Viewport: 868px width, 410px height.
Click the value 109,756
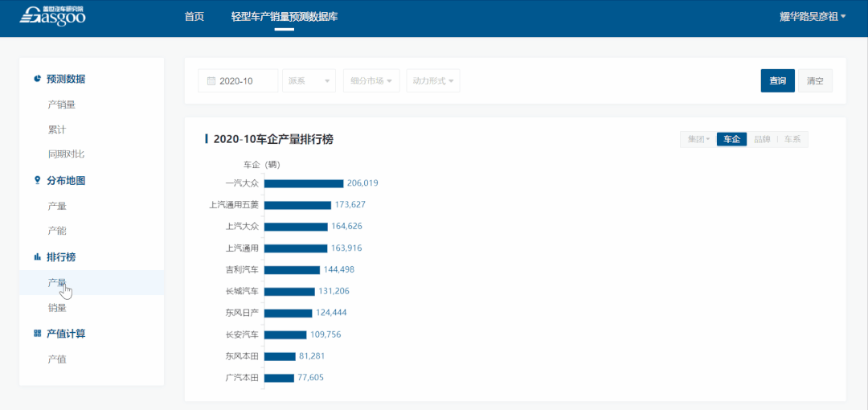tap(325, 334)
